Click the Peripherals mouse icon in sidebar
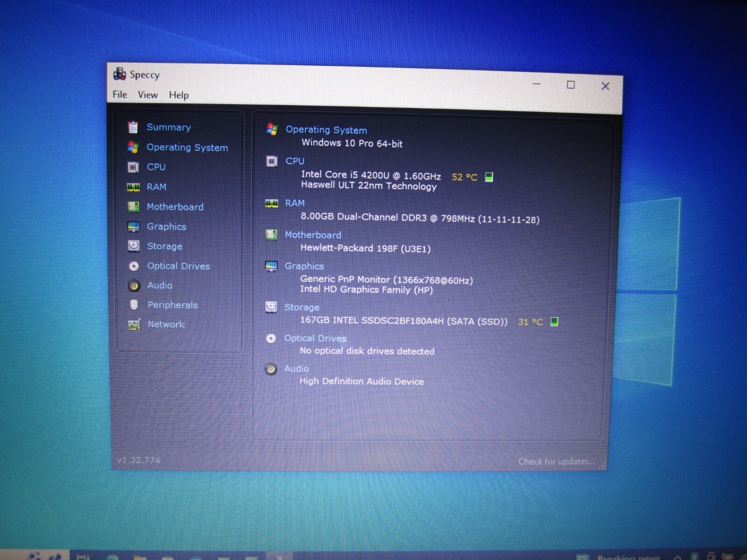 pos(134,305)
